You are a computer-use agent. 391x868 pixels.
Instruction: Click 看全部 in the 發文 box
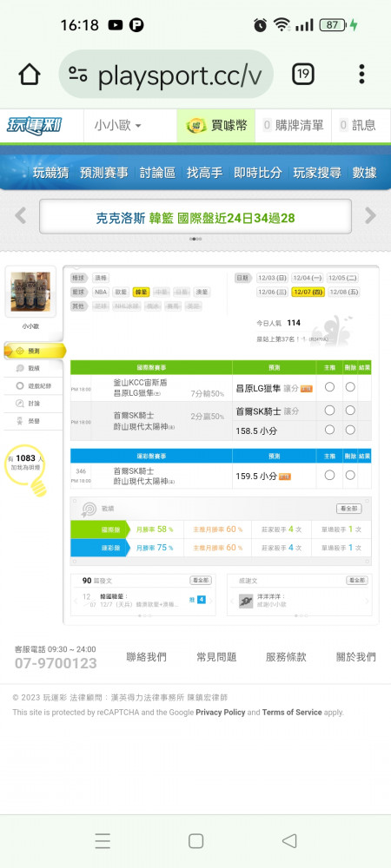[201, 580]
